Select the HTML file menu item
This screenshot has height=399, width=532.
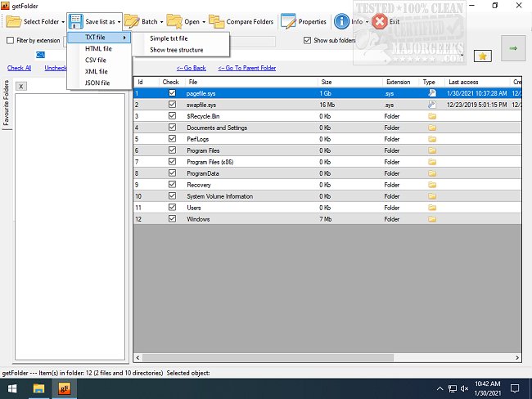pos(99,49)
